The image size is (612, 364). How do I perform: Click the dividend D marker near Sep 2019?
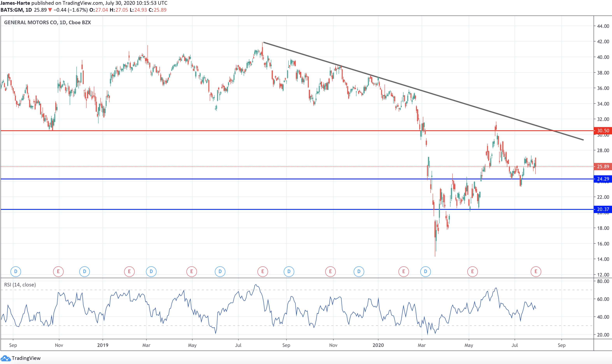[289, 271]
